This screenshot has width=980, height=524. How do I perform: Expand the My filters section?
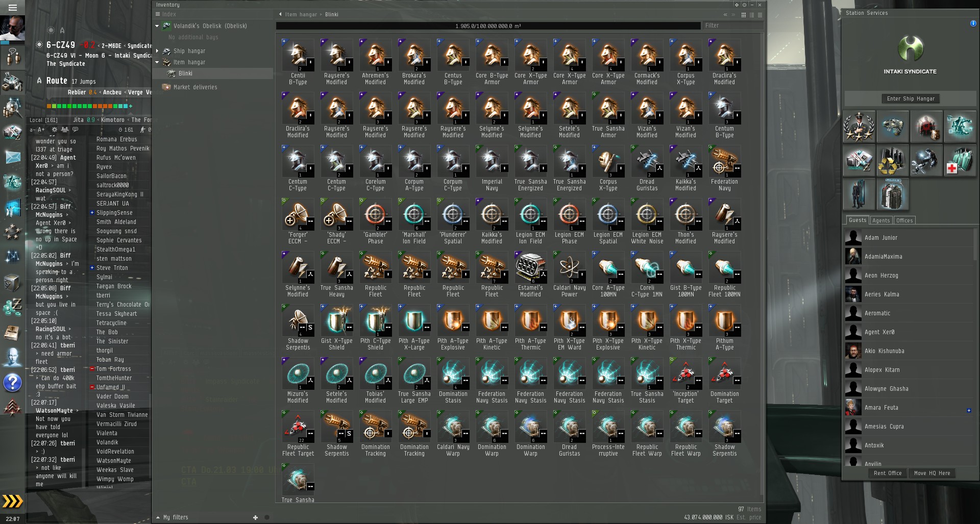[173, 517]
